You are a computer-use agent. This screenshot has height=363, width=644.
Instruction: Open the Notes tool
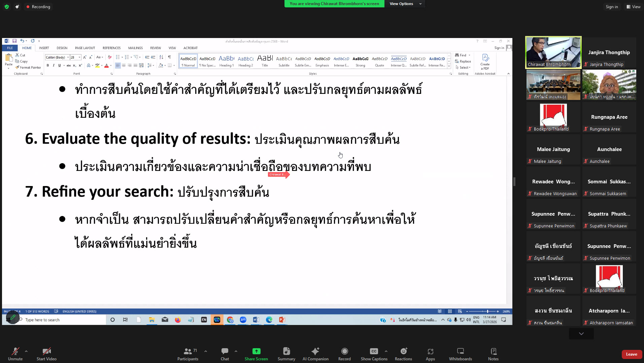coord(493,354)
